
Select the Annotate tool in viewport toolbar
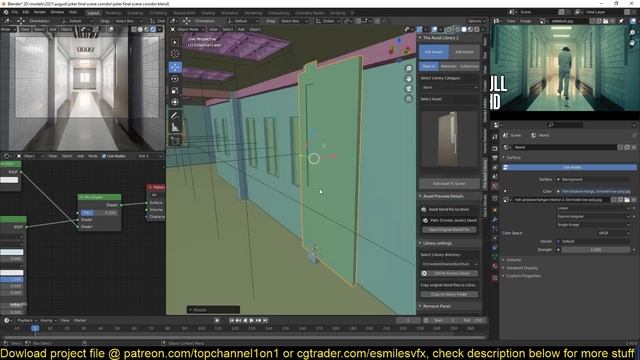(x=175, y=116)
